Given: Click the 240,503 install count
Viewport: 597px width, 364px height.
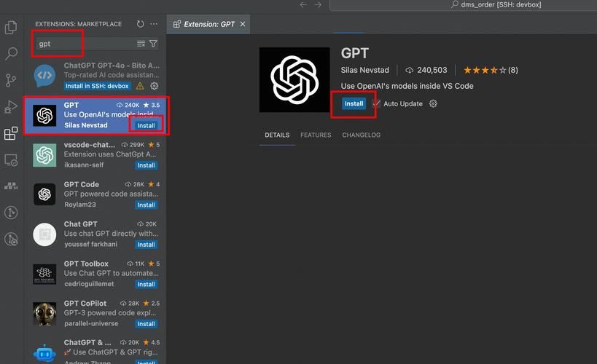Looking at the screenshot, I should point(426,70).
